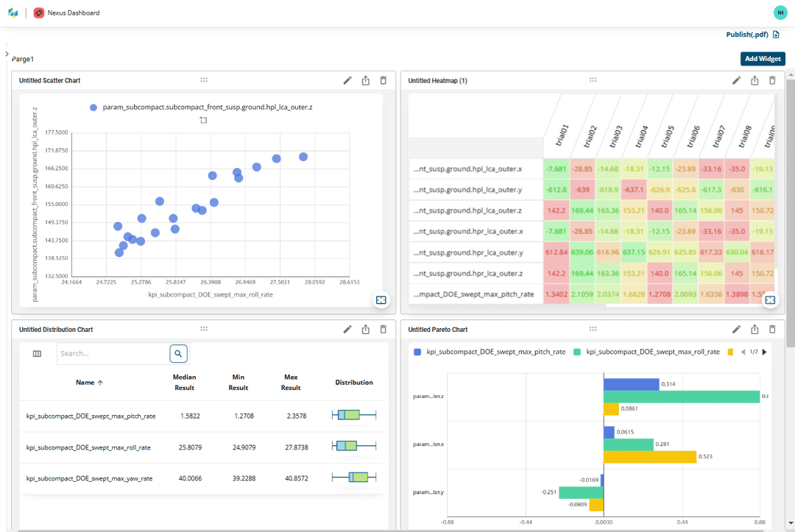
Task: Click the search magnifier icon in distribution chart
Action: (x=178, y=354)
